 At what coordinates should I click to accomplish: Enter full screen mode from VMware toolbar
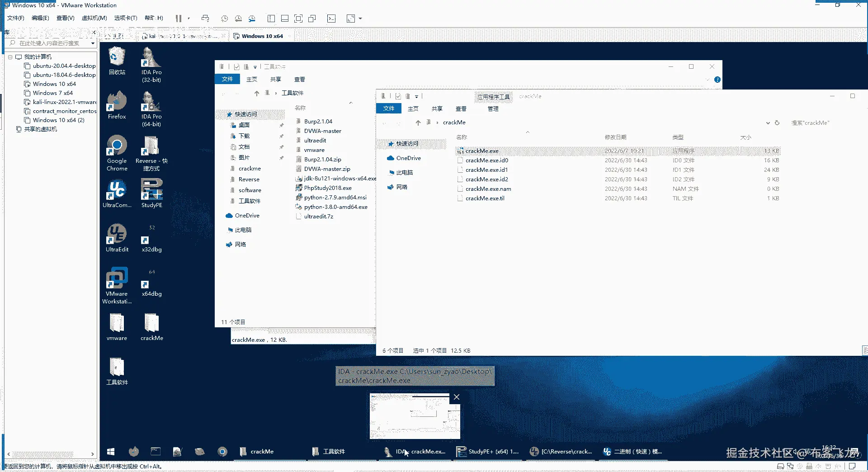pyautogui.click(x=298, y=19)
